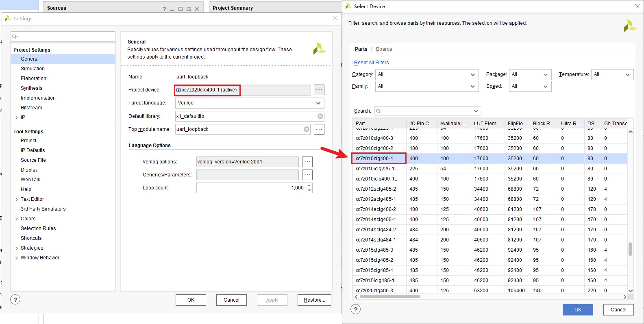
Task: Switch to the Boards tab
Action: (x=384, y=49)
